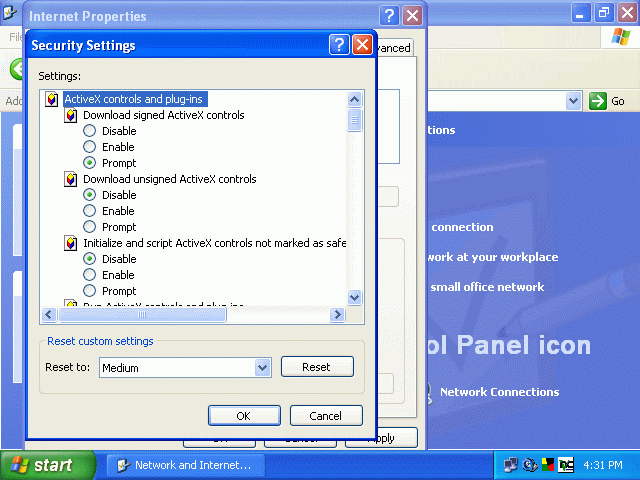
Task: Select Disable for Download signed ActiveX controls
Action: 89,131
